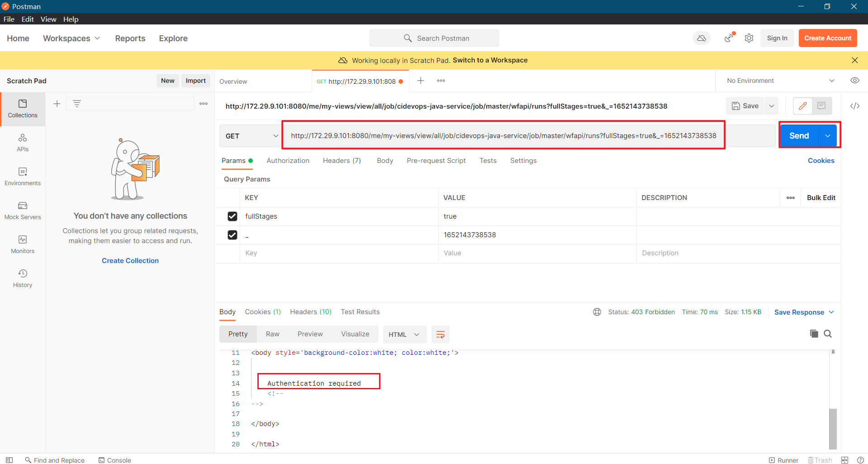Click the comments icon
Image resolution: width=868 pixels, height=464 pixels.
click(821, 106)
